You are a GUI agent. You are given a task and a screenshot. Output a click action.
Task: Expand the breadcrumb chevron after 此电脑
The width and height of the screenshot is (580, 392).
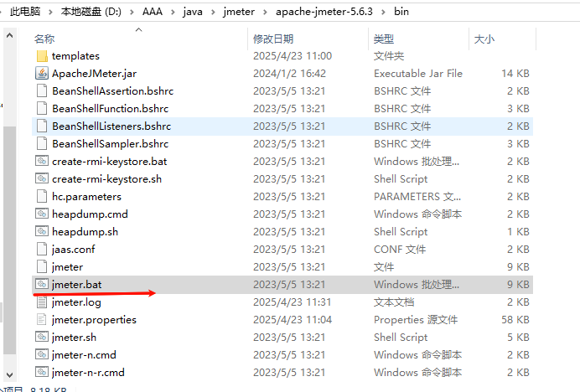(50, 12)
